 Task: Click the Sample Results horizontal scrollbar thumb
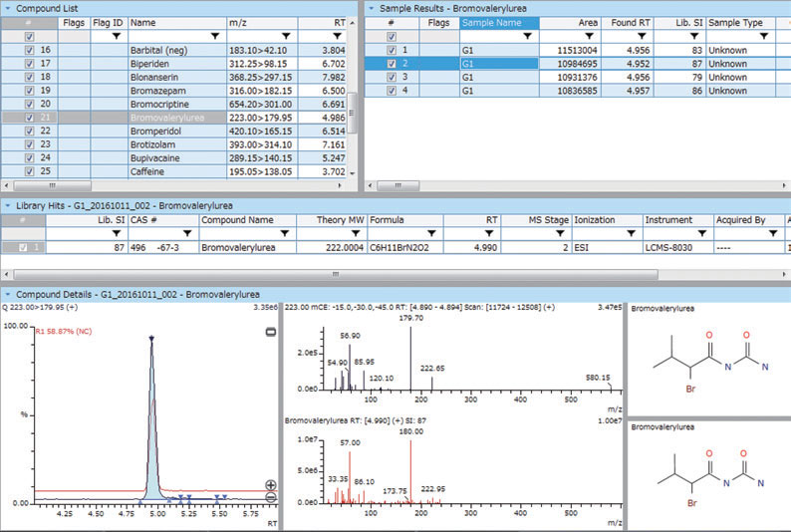pyautogui.click(x=398, y=185)
